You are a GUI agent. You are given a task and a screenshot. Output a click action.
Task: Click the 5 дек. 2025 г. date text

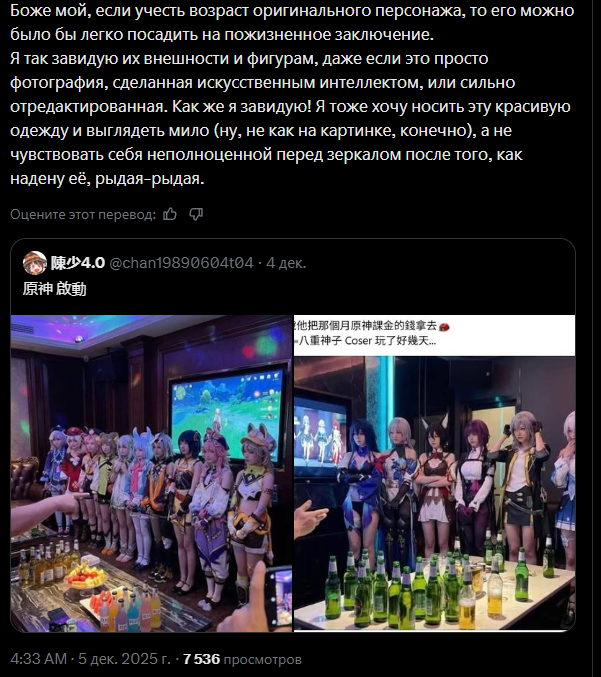point(124,659)
